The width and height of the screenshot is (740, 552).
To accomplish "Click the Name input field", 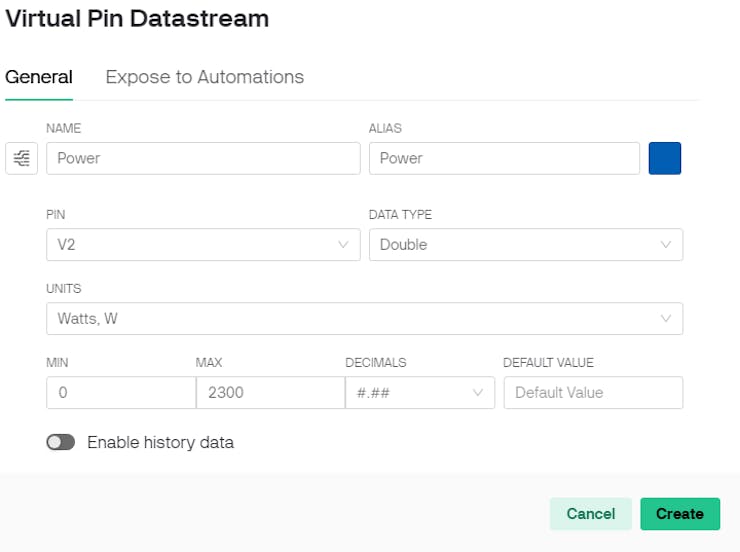I will coord(203,158).
